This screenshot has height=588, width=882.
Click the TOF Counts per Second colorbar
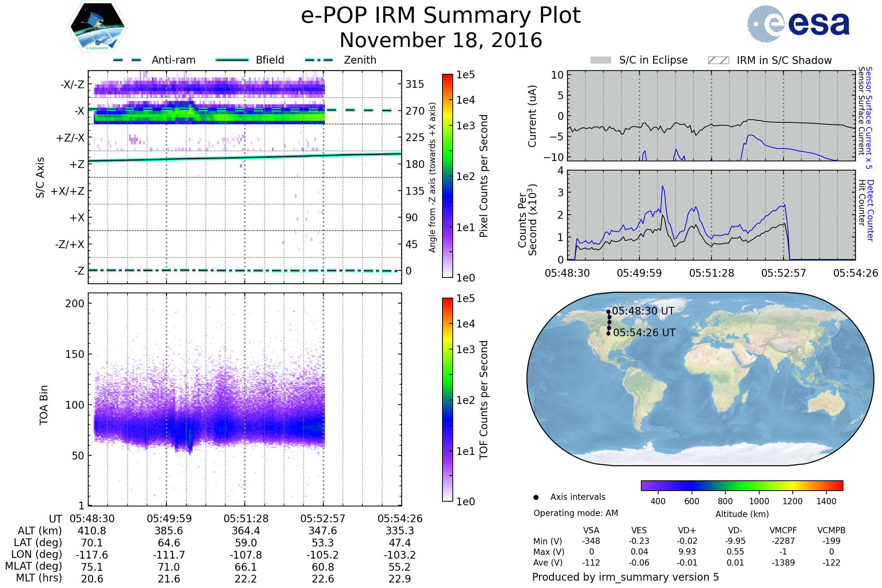tap(447, 399)
